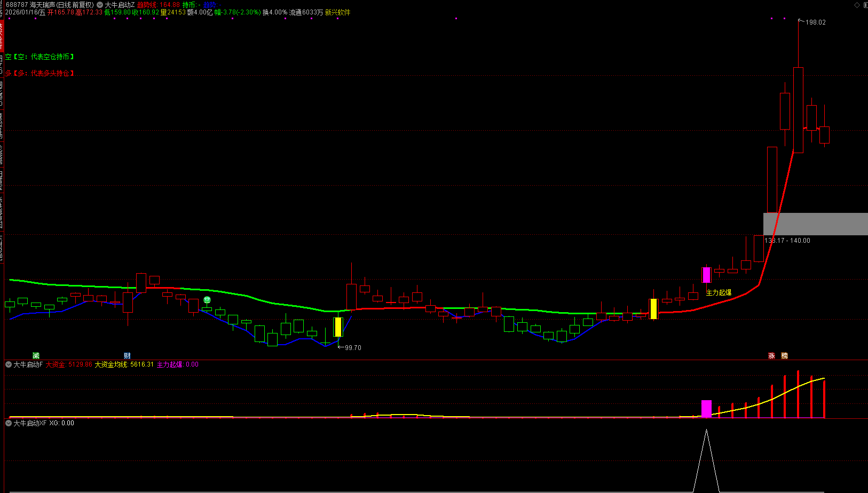Click the 减 marker at the chart bottom
This screenshot has height=493, width=868.
(36, 355)
